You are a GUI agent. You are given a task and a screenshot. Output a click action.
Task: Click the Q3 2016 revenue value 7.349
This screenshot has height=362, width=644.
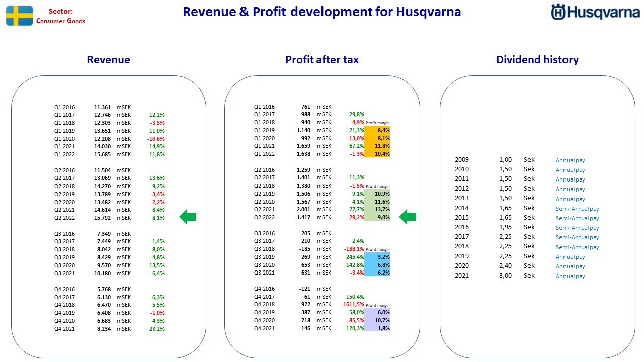[x=104, y=234]
